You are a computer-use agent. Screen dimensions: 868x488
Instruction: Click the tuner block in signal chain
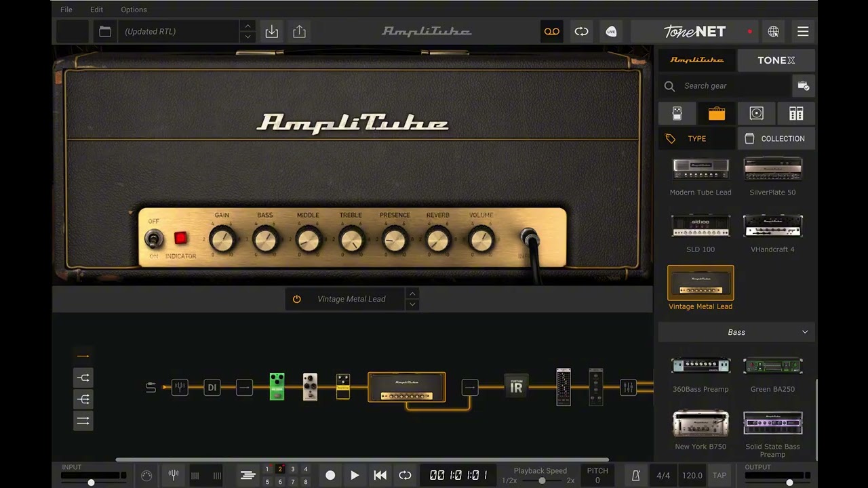click(x=180, y=387)
